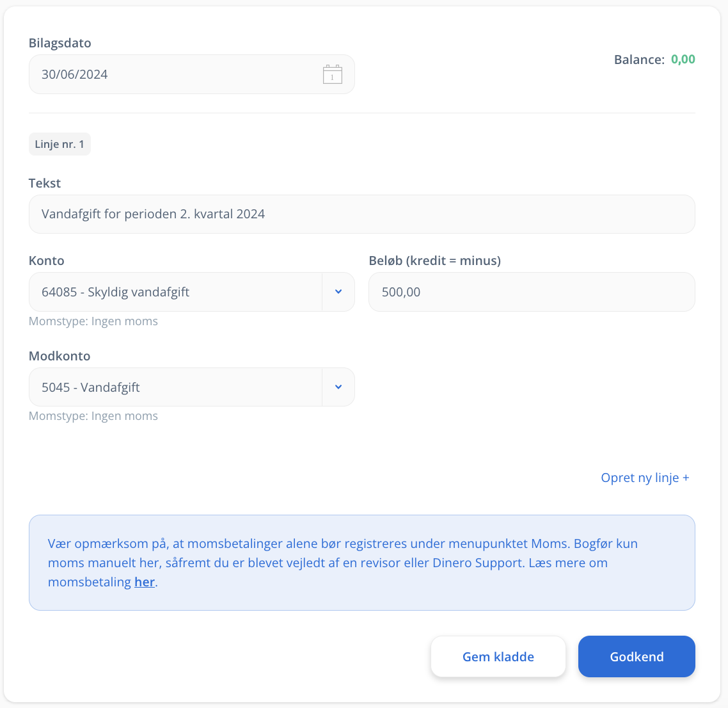This screenshot has width=728, height=708.
Task: Open the Modkonto field showing 5045 - Vandafgift
Action: [192, 387]
